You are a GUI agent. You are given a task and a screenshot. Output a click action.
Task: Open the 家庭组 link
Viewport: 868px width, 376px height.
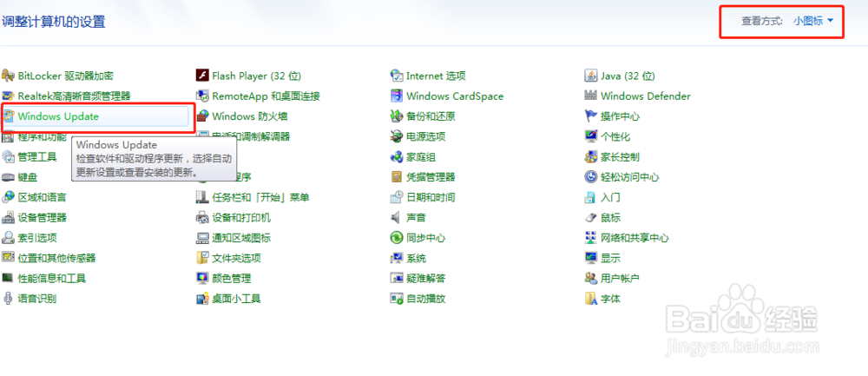coord(421,156)
